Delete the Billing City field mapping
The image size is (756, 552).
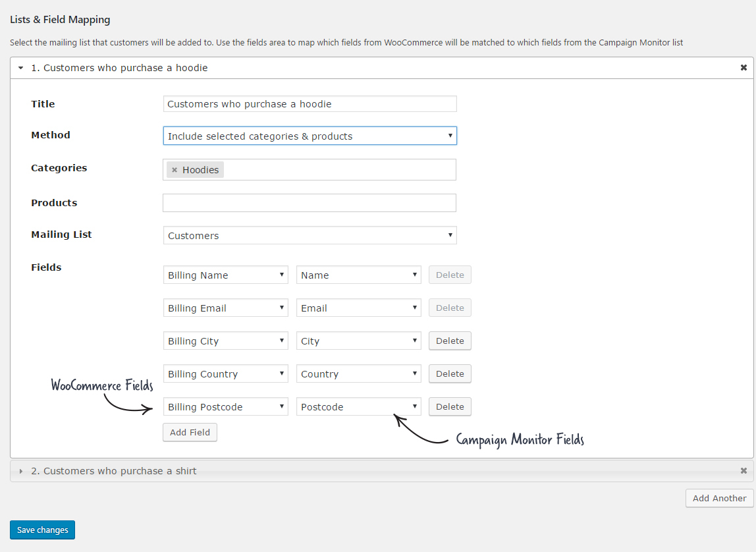point(450,341)
